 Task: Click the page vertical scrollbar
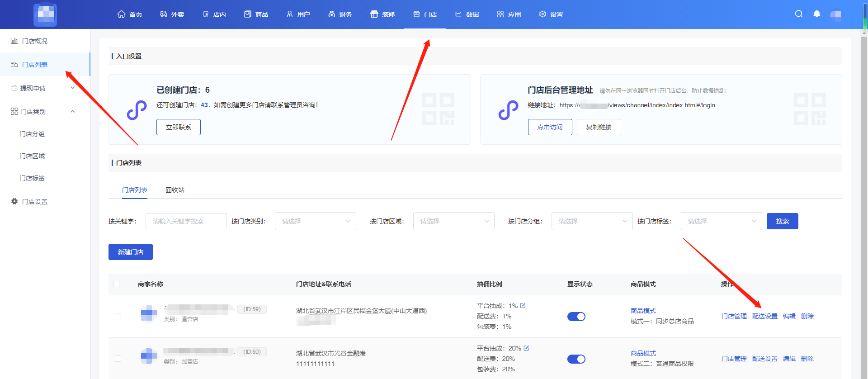864,181
